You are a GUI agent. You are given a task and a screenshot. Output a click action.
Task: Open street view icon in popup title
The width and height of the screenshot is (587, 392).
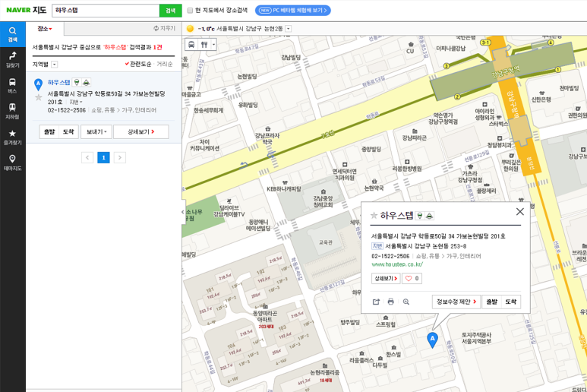click(x=420, y=216)
